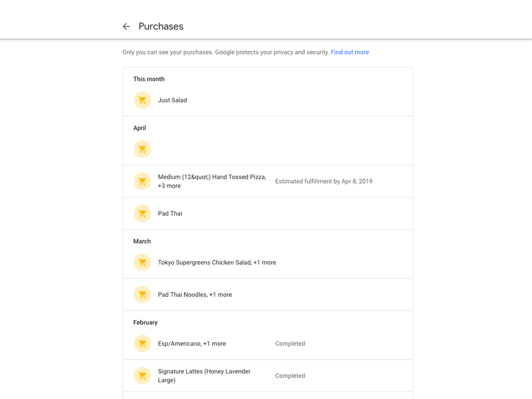Open the Just Salad purchase
The width and height of the screenshot is (532, 399).
(172, 100)
